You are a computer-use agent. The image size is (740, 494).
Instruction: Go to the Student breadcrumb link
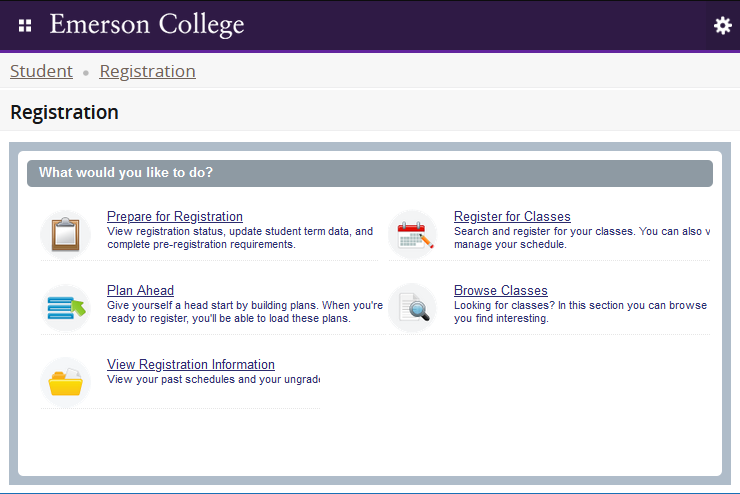click(x=42, y=71)
